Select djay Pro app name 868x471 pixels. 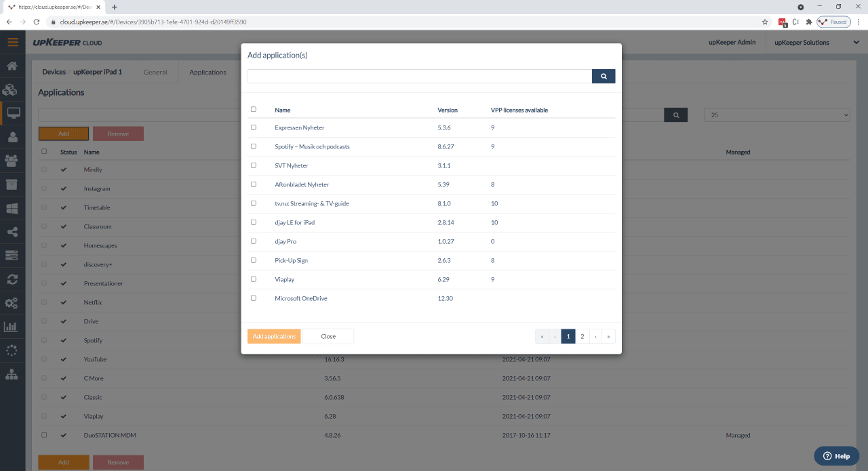point(285,241)
